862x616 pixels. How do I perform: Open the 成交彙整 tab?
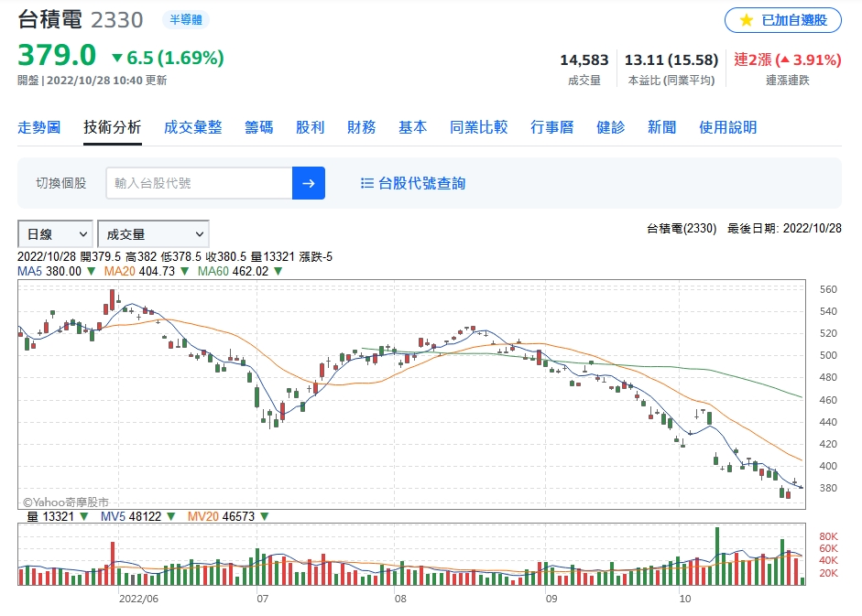[x=193, y=127]
